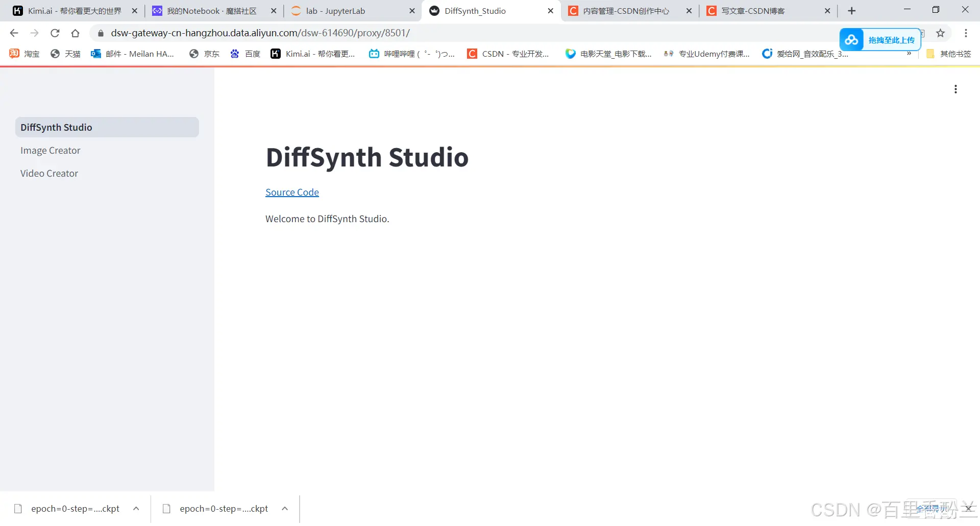
Task: Open the 哔哩哔哩 bookmark
Action: 412,54
